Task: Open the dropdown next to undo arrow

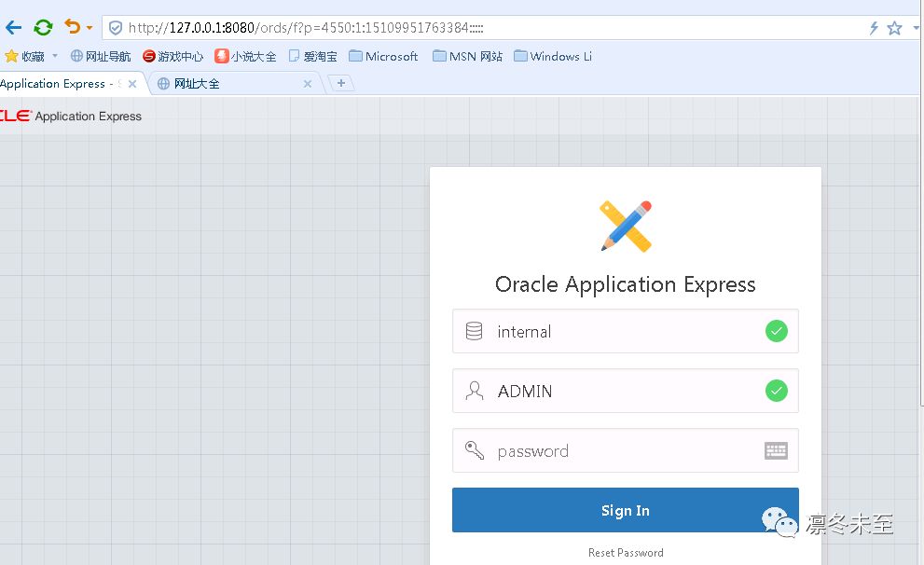Action: (x=90, y=29)
